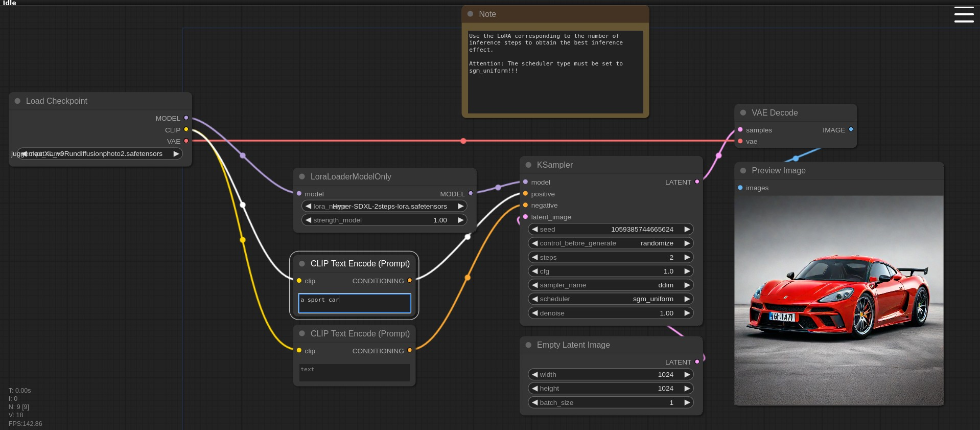This screenshot has height=430, width=980.
Task: Click the IMAGE output port on VAE Decode
Action: click(x=851, y=130)
